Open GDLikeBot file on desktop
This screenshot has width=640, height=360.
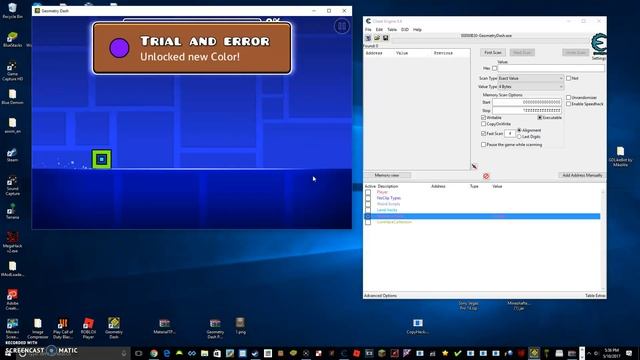tap(620, 156)
